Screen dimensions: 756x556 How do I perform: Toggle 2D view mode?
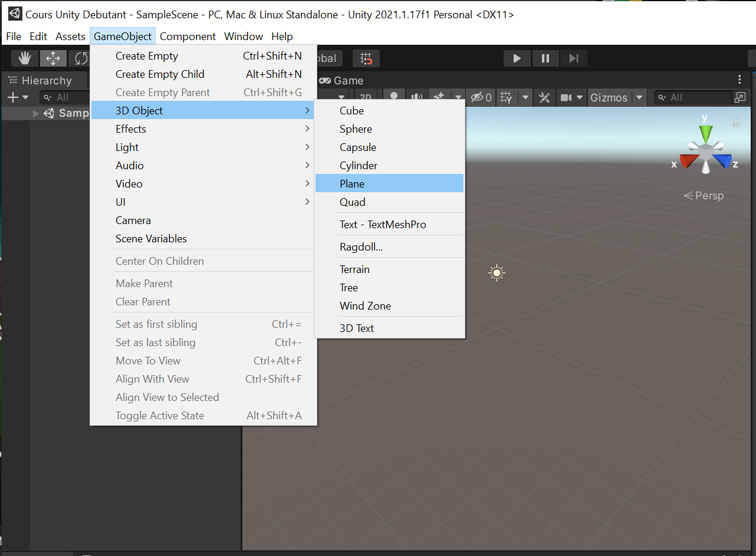[x=366, y=97]
